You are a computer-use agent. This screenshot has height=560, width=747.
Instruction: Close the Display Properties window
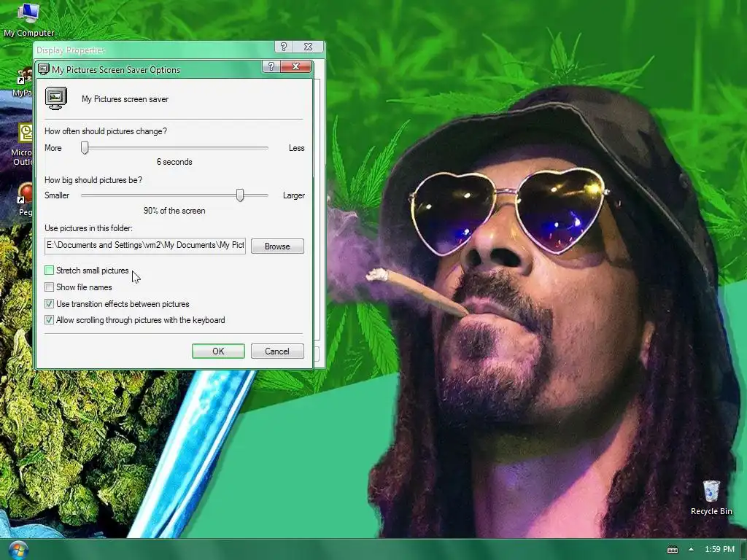tap(309, 47)
